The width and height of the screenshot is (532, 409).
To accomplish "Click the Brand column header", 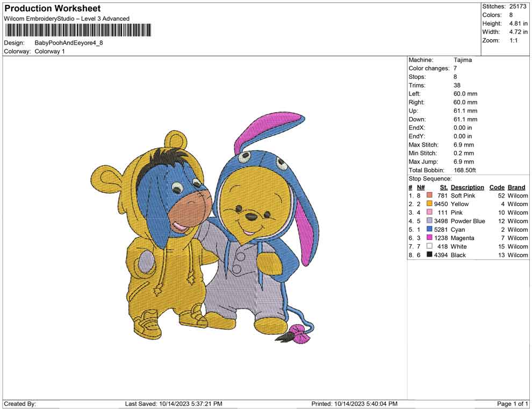I will 516,187.
